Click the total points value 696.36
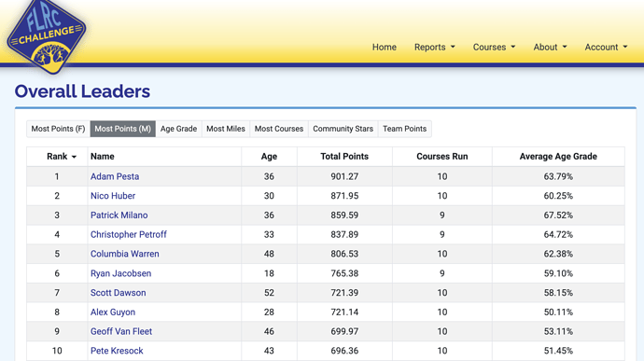The height and width of the screenshot is (361, 644). tap(344, 351)
